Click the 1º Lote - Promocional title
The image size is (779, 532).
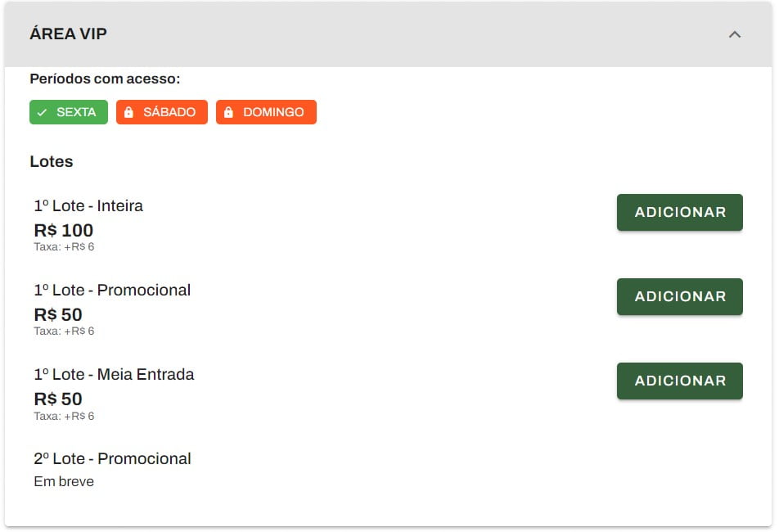point(112,290)
